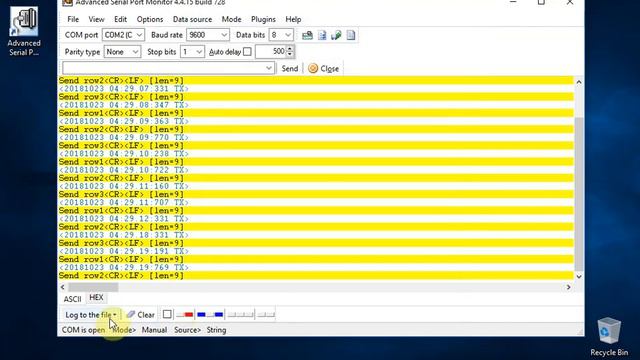Open the File menu
Screen dimensions: 640x360
(x=73, y=19)
